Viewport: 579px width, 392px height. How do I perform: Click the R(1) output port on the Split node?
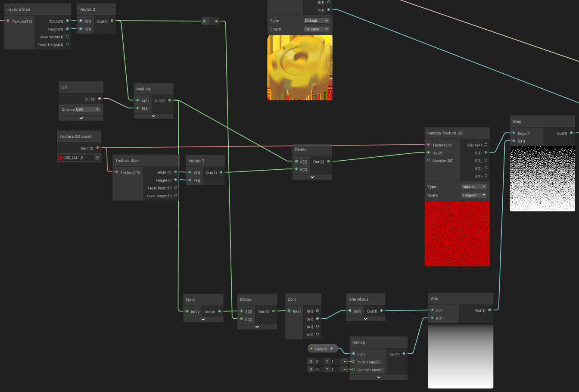[317, 311]
